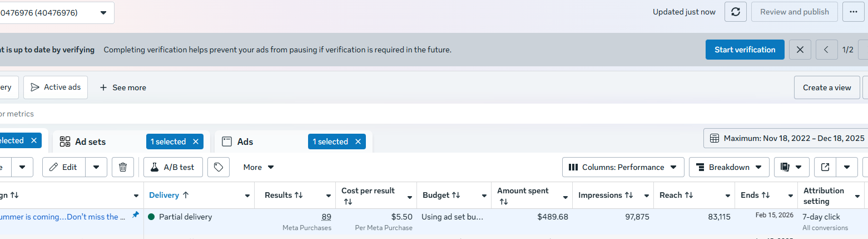Open the Columns: Performance dropdown

click(x=623, y=167)
